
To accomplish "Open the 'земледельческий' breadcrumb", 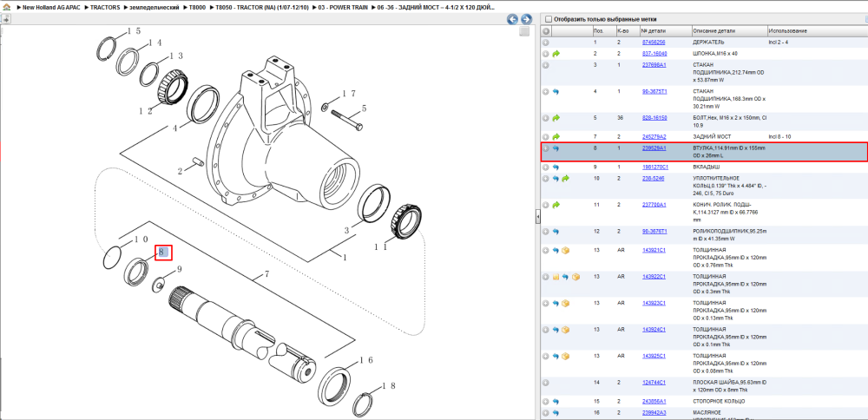I will tap(155, 7).
